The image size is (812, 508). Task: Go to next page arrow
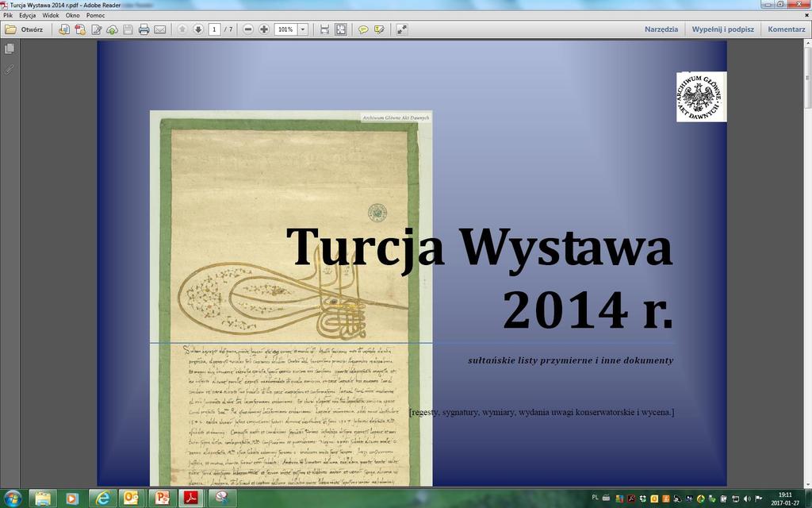click(198, 29)
